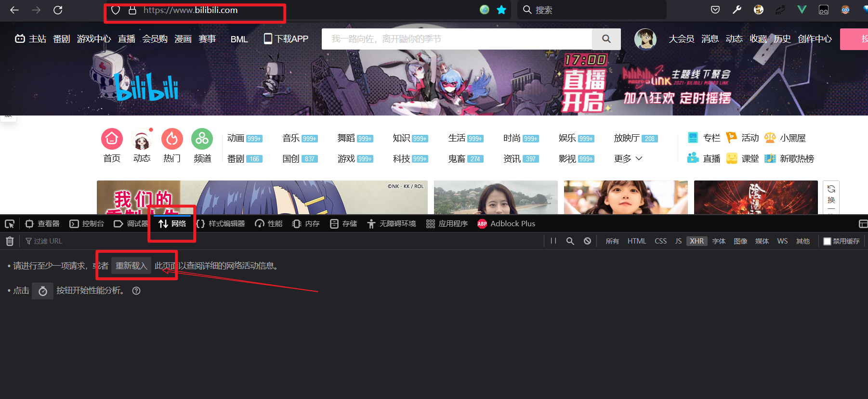Expand the 更多 categories dropdown

pos(628,159)
